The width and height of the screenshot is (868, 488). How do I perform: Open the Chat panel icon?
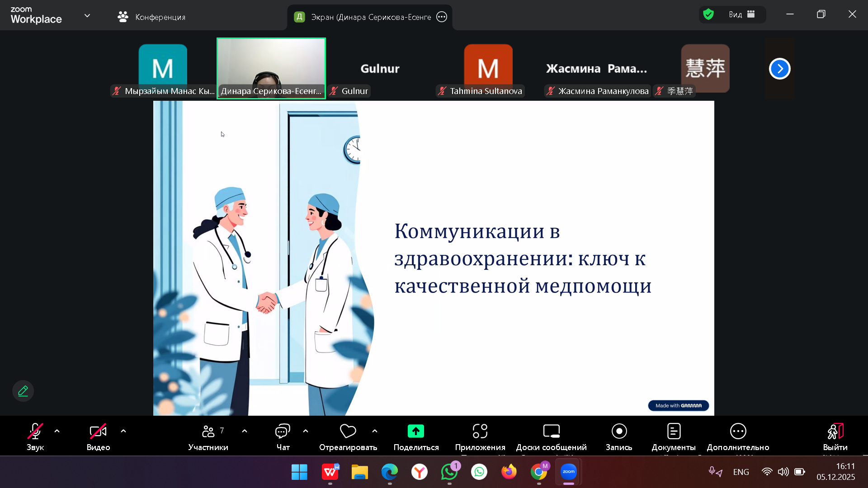pos(283,432)
